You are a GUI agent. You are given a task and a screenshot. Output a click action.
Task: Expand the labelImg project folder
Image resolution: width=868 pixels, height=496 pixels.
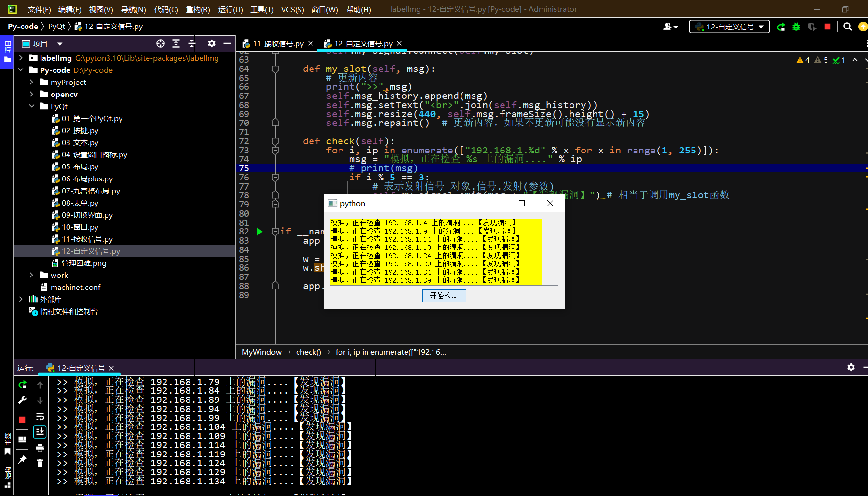click(21, 58)
